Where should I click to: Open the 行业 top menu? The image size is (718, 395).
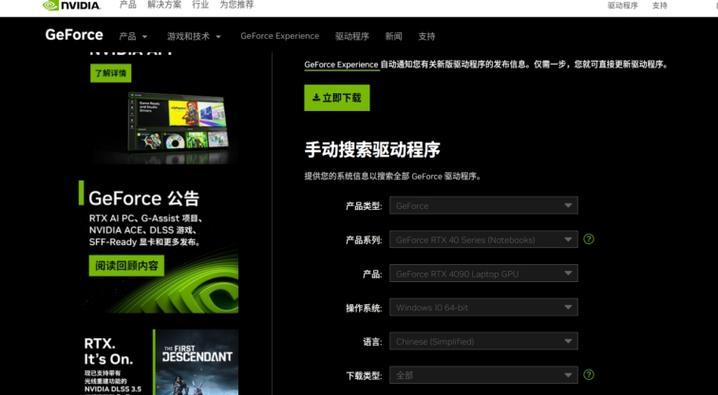click(x=200, y=5)
